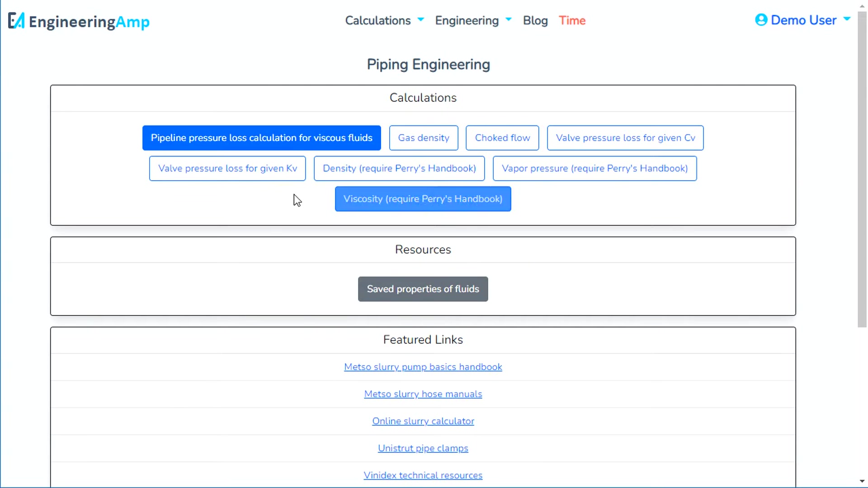Open pipeline pressure loss calculation for viscous fluids

pos(261,138)
